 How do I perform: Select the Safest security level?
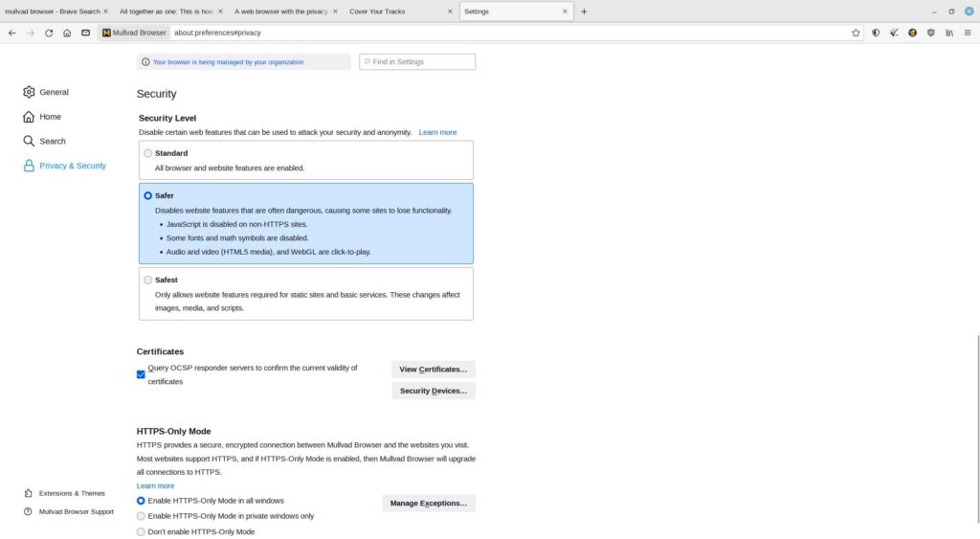(147, 280)
